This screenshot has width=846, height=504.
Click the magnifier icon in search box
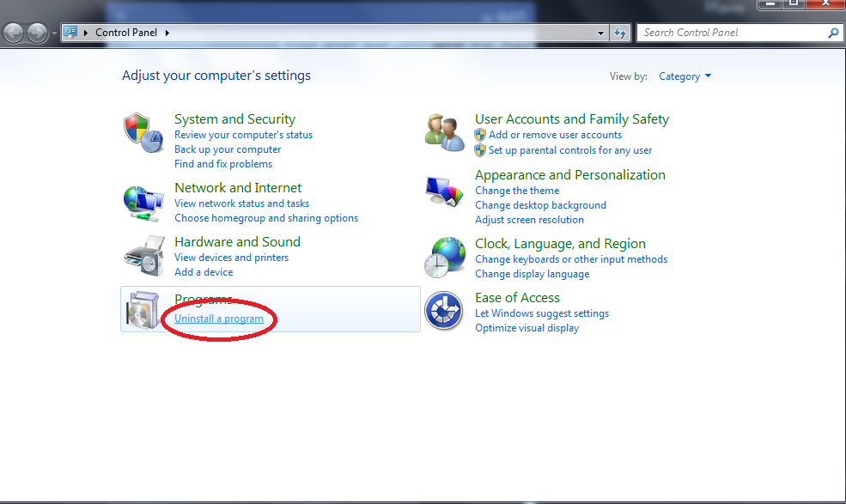click(833, 33)
